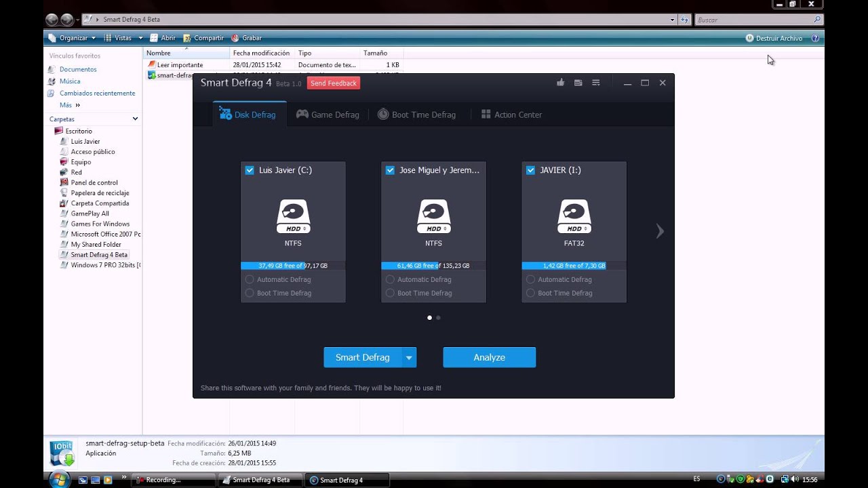Click the HDD icon of Luis Javier (C:)
The image size is (868, 488).
pyautogui.click(x=293, y=217)
